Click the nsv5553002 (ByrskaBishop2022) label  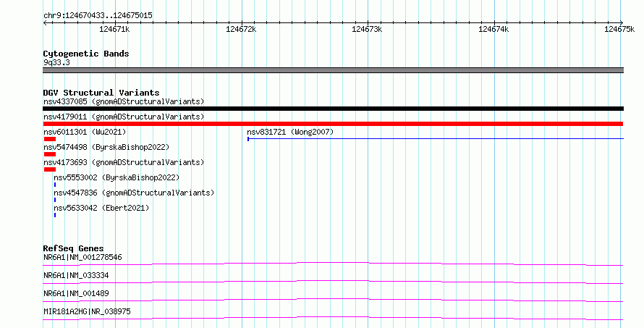click(x=116, y=177)
